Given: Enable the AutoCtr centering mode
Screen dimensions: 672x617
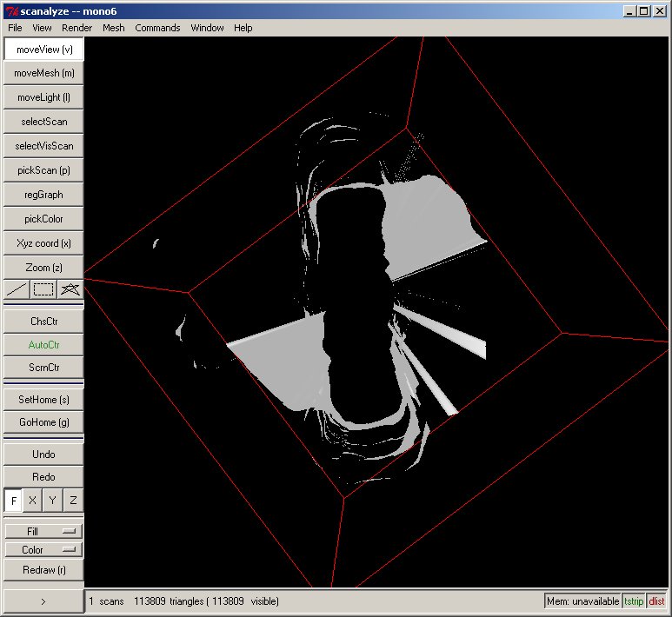Looking at the screenshot, I should [43, 345].
